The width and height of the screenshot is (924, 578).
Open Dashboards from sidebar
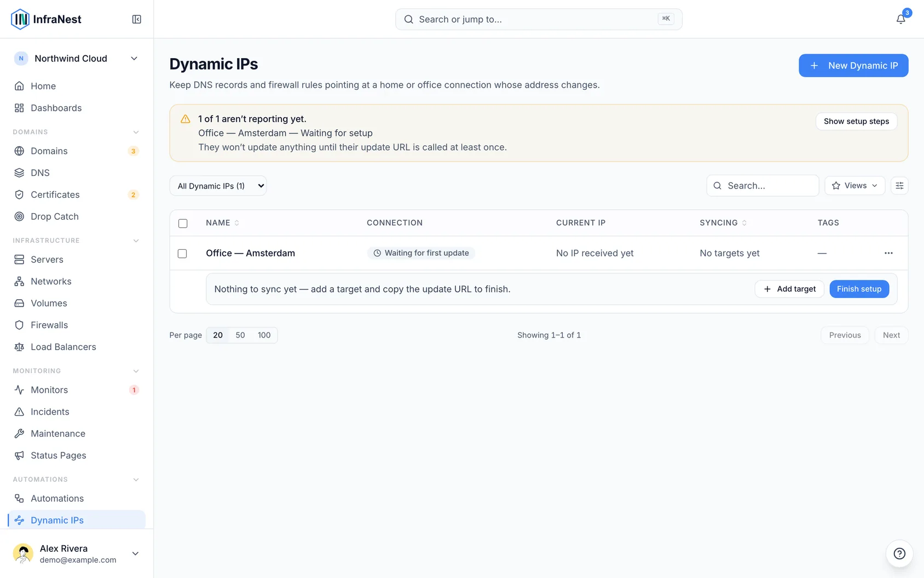(77, 108)
